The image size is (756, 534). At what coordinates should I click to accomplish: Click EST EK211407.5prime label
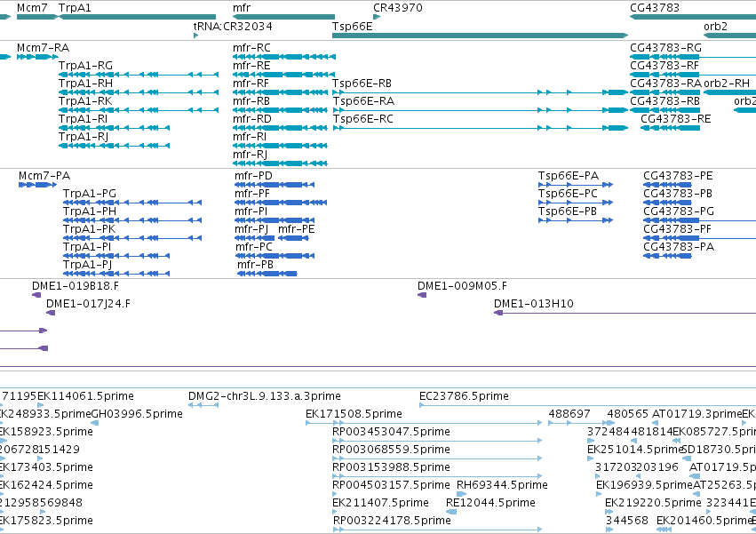click(x=381, y=503)
